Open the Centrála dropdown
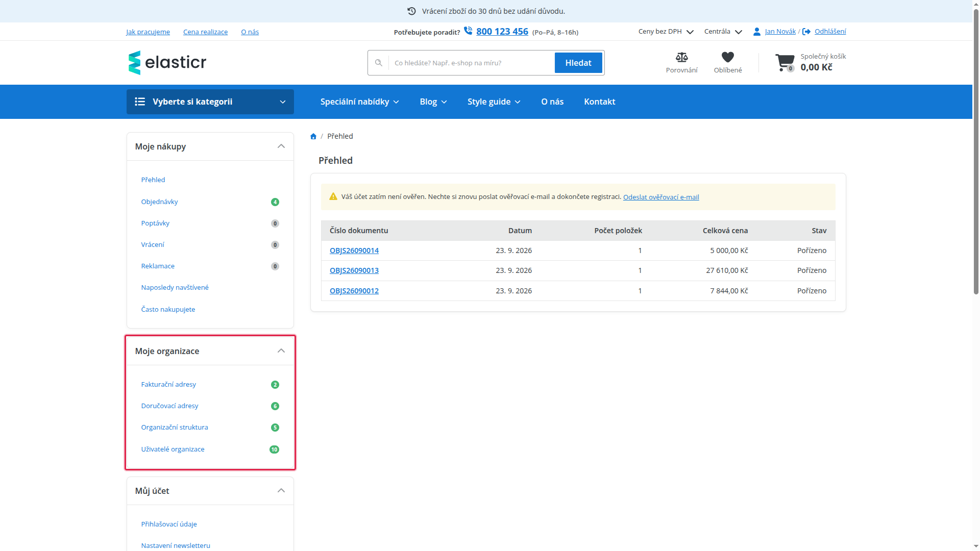The image size is (980, 551). click(723, 32)
